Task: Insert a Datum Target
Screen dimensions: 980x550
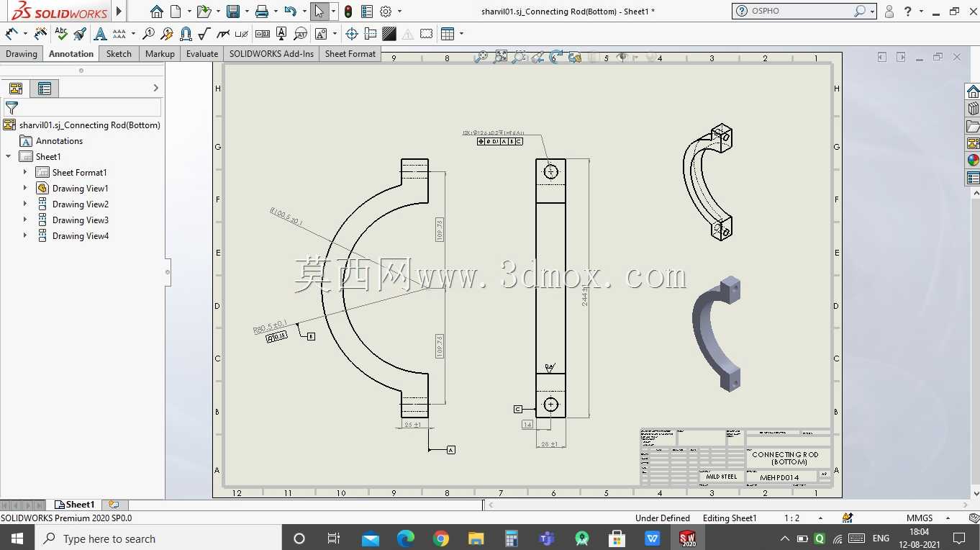Action: coord(300,34)
